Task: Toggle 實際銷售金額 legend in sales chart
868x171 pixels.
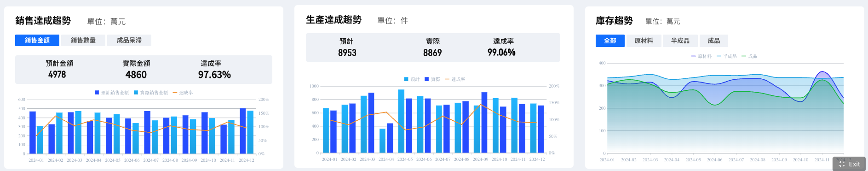Action: point(151,93)
